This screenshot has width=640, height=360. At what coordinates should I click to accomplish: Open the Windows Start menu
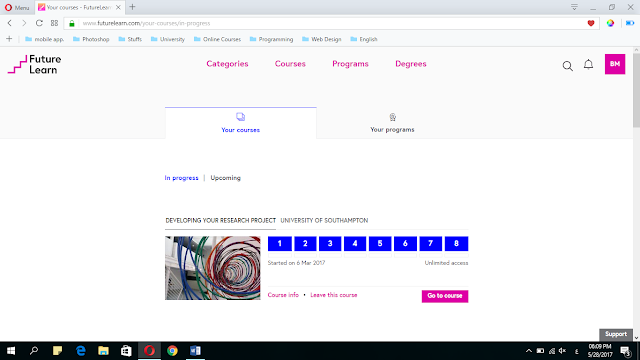point(11,351)
